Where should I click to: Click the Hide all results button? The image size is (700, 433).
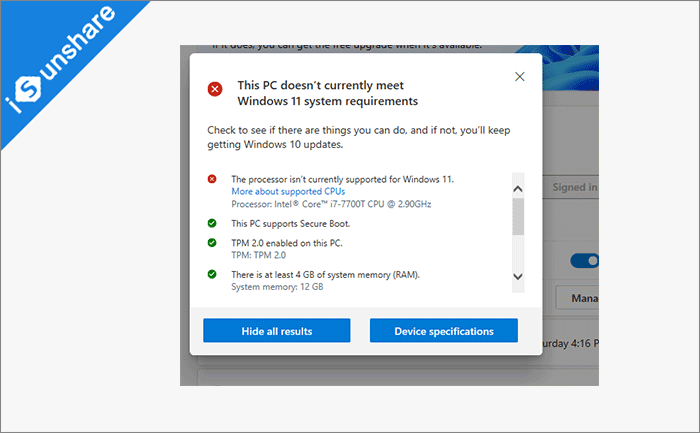276,331
